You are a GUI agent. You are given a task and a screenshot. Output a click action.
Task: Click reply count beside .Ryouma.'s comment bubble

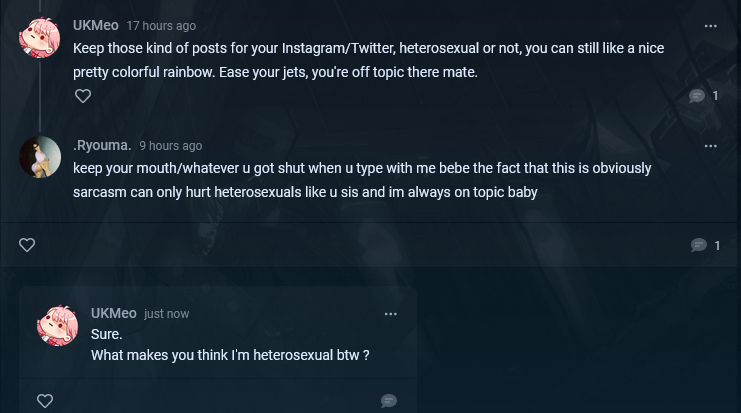717,245
